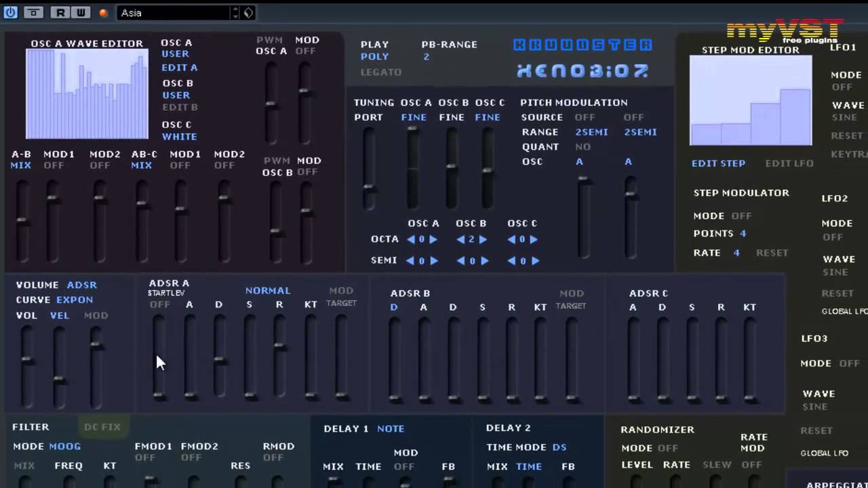Click the Read automation R button
The image size is (868, 488).
[x=60, y=12]
